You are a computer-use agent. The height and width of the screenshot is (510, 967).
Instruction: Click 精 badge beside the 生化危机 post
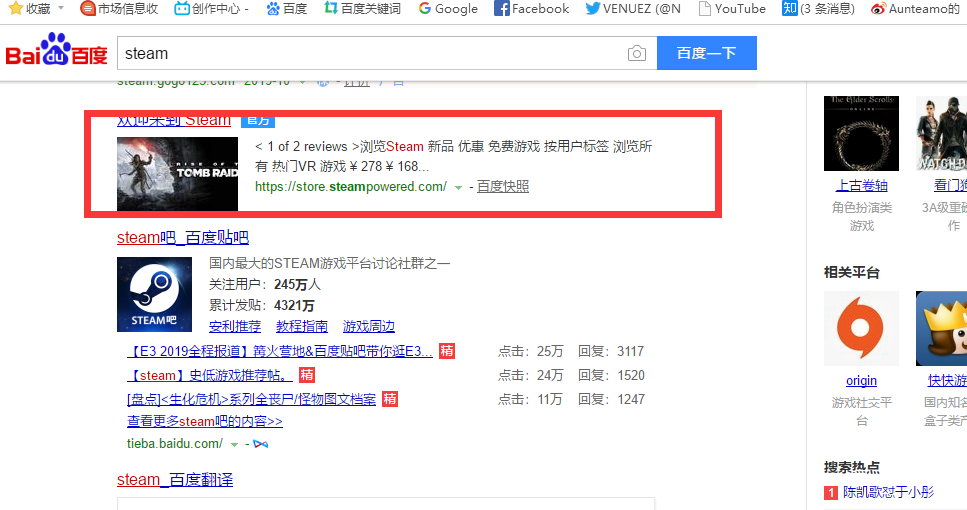pyautogui.click(x=390, y=399)
